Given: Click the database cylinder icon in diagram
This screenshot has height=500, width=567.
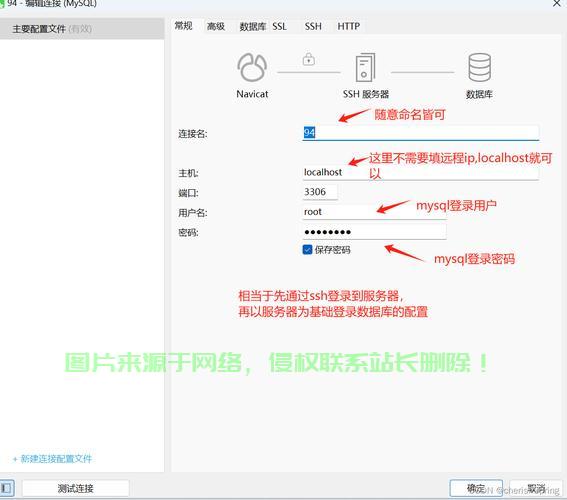Looking at the screenshot, I should [x=479, y=68].
